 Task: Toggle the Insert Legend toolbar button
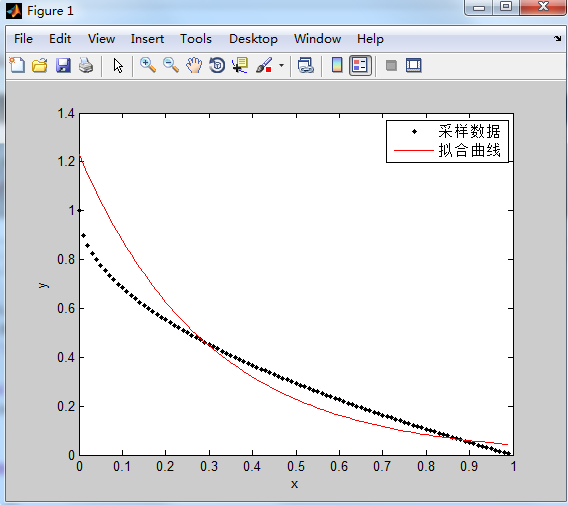(x=360, y=66)
